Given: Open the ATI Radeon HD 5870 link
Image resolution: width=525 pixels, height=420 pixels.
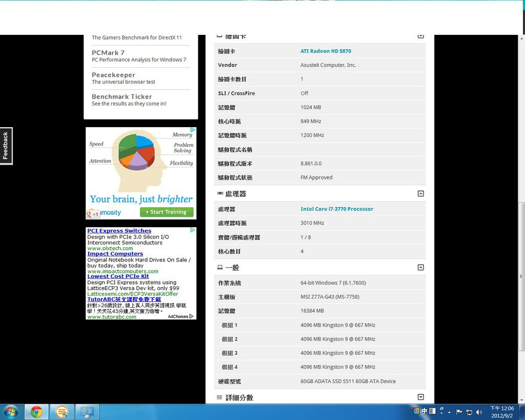Looking at the screenshot, I should (x=326, y=51).
